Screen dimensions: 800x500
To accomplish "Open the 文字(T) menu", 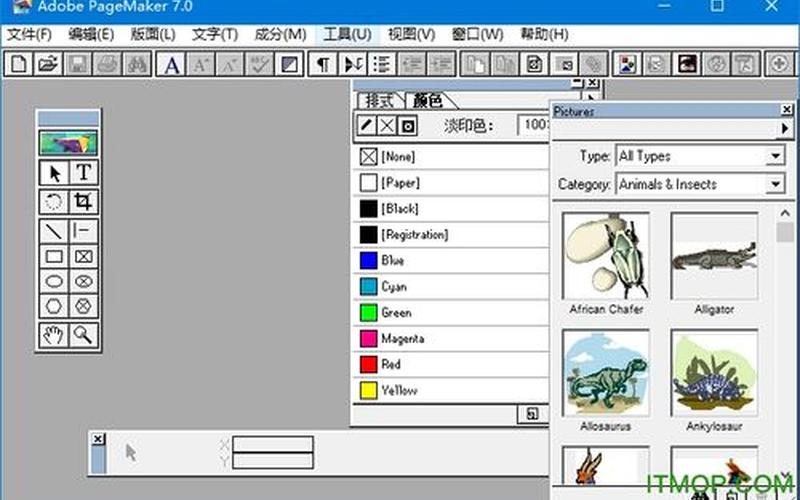I will 215,35.
